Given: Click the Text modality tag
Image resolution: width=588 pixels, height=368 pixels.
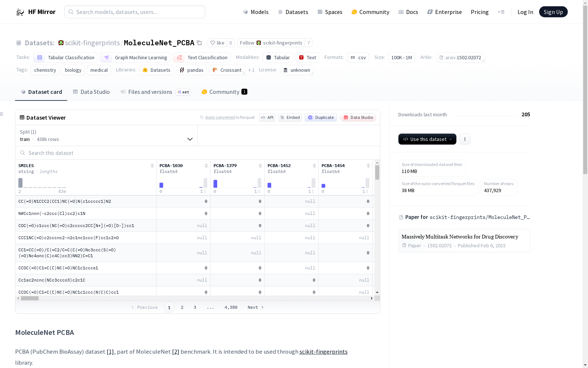Looking at the screenshot, I should (307, 57).
